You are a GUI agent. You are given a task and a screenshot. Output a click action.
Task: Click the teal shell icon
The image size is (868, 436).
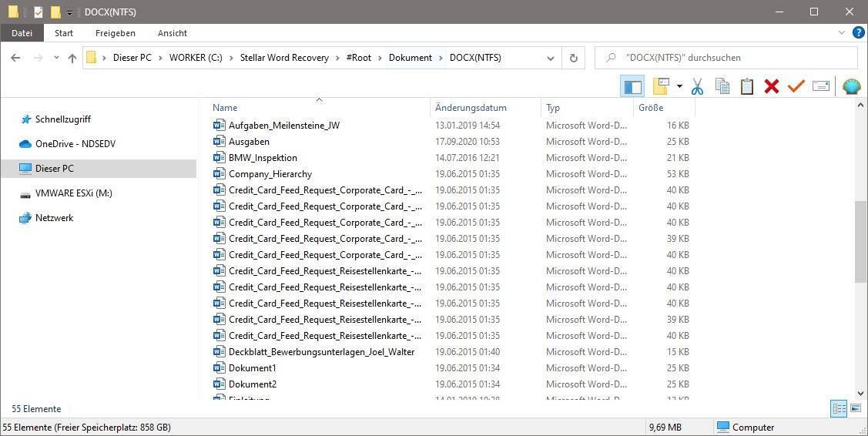[x=851, y=86]
